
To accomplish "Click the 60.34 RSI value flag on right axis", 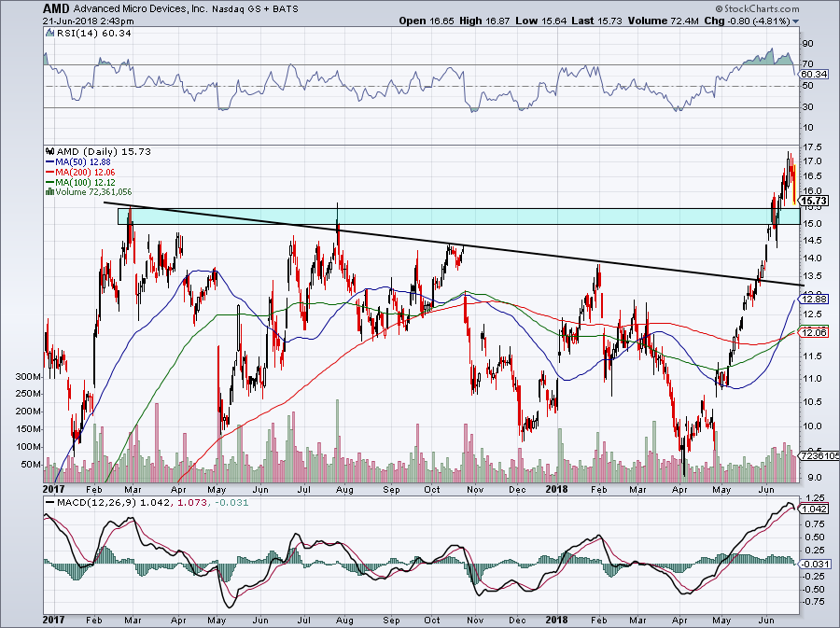I will point(815,75).
